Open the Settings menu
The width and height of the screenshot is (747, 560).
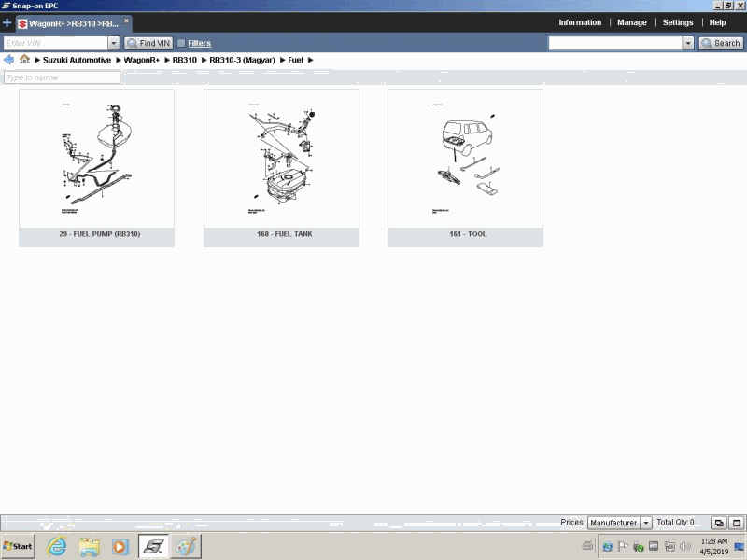pos(678,22)
